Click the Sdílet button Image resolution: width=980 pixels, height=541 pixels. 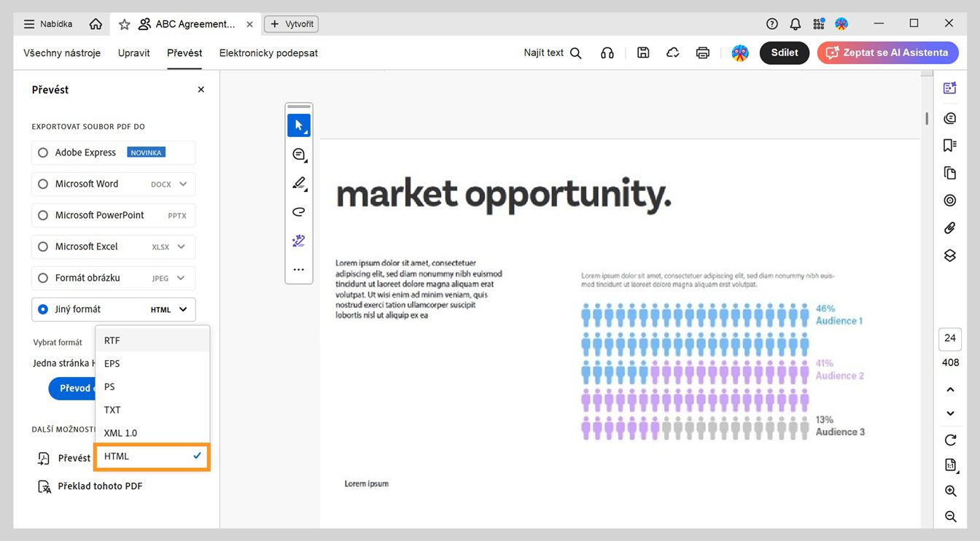pos(784,52)
